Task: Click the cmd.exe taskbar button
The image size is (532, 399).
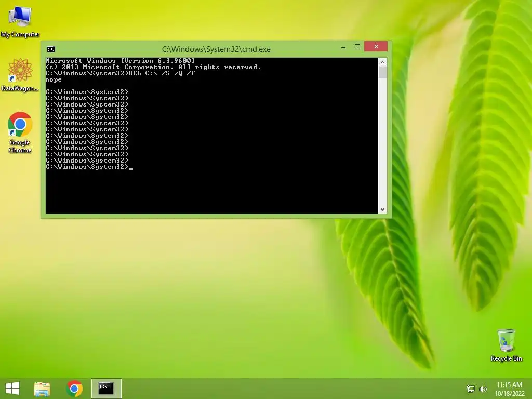Action: [x=106, y=389]
